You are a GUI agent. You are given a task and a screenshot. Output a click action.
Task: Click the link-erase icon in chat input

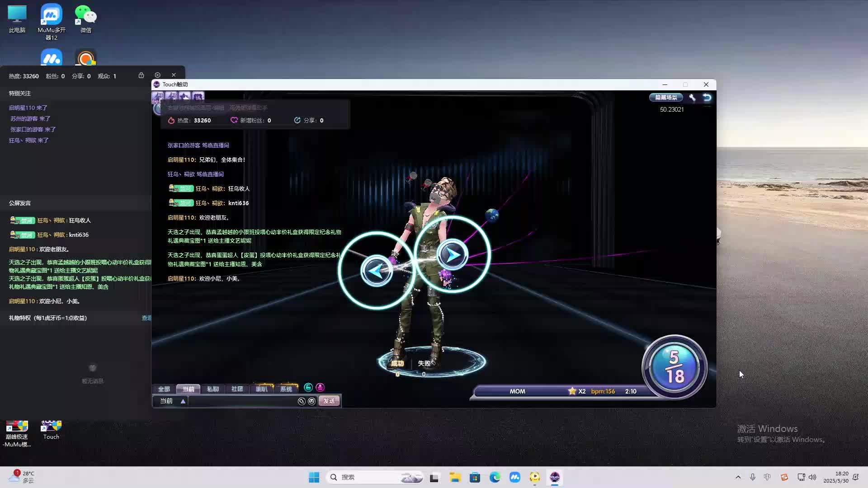coord(302,401)
